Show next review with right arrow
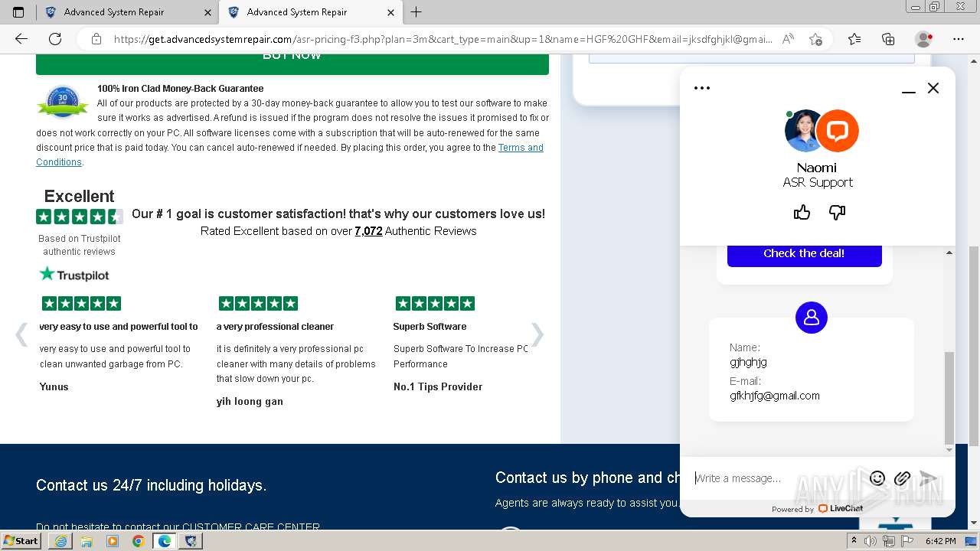The width and height of the screenshot is (980, 551). coord(537,334)
